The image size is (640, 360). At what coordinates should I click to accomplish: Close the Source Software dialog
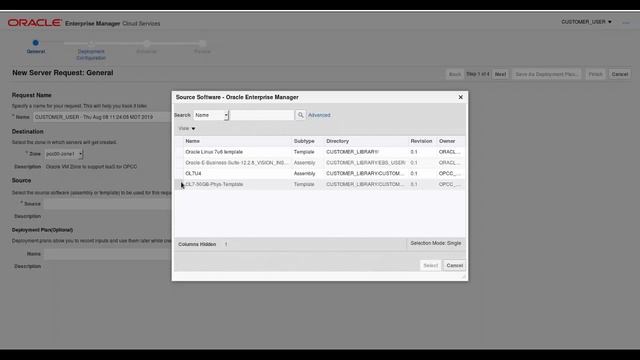click(460, 97)
